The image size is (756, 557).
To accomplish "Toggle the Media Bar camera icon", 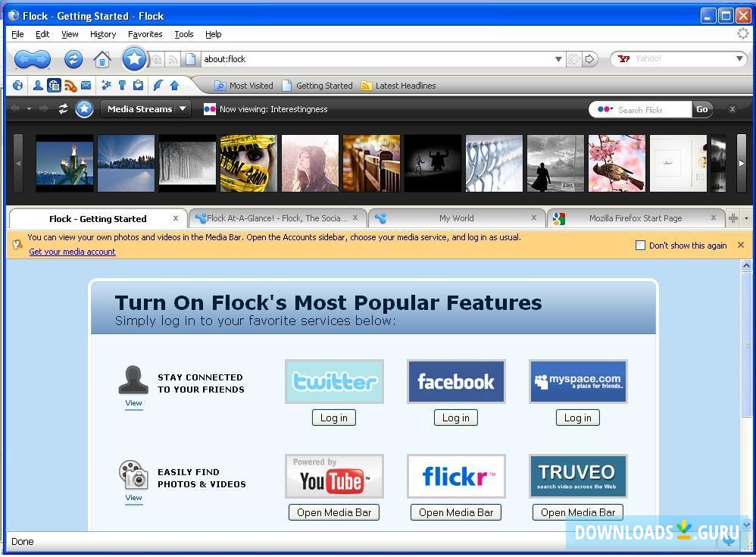I will click(54, 86).
